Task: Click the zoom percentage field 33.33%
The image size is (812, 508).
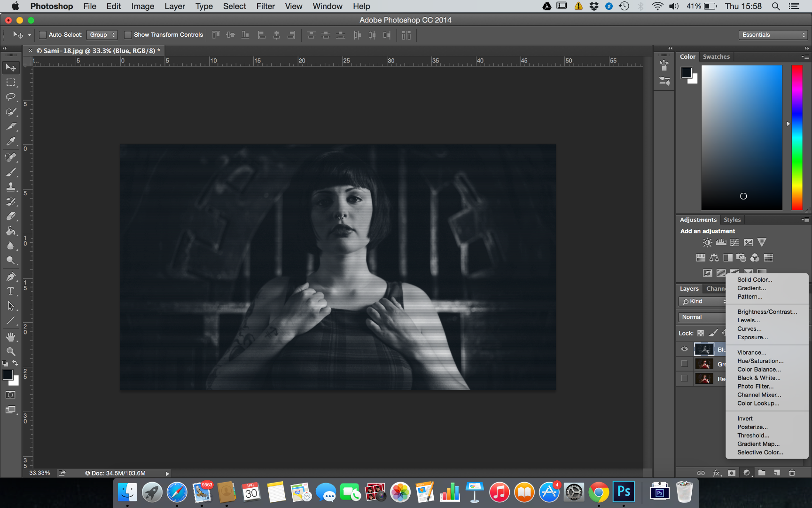Action: 39,473
